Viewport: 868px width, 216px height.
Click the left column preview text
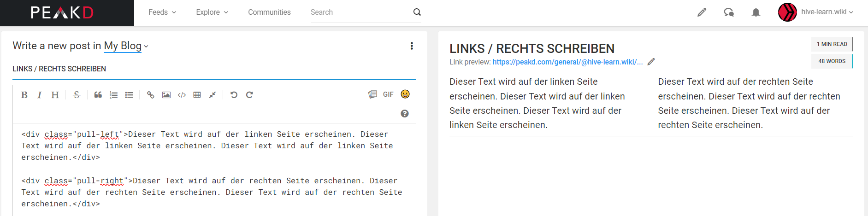(x=537, y=103)
